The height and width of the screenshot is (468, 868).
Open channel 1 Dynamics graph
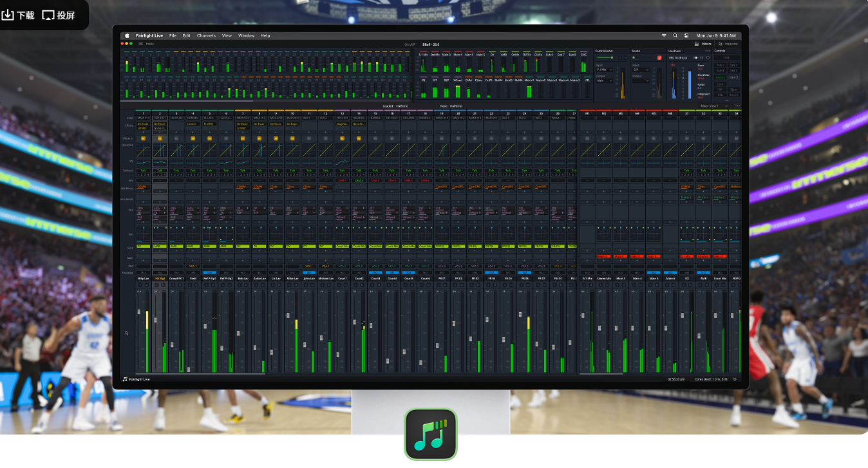[143, 150]
